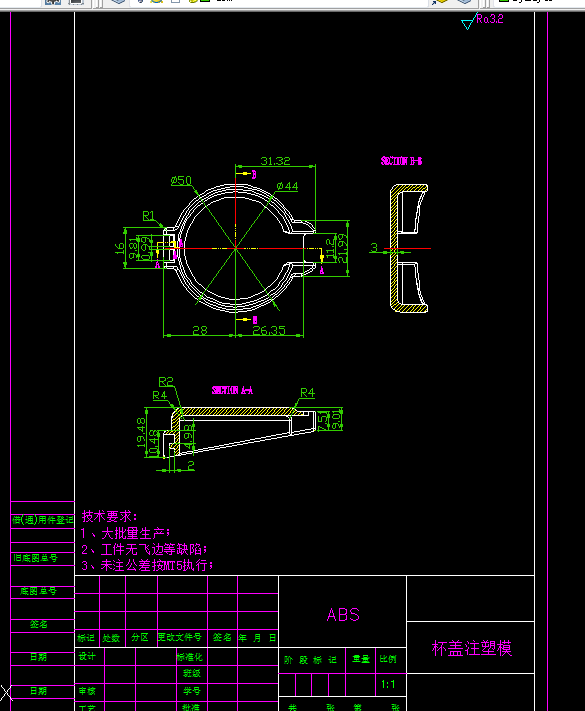Pick the 28 horizontal dimension
Image resolution: width=585 pixels, height=711 pixels.
coord(200,331)
